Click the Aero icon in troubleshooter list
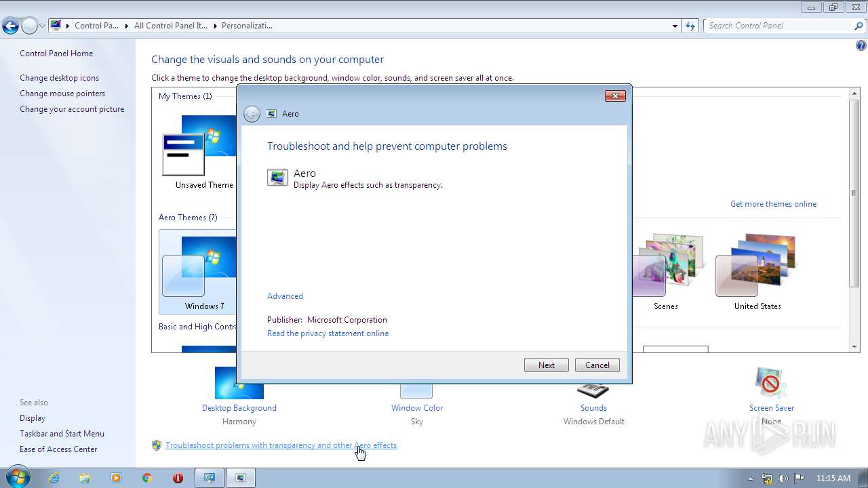Screen dimensions: 868x488 click(x=277, y=178)
